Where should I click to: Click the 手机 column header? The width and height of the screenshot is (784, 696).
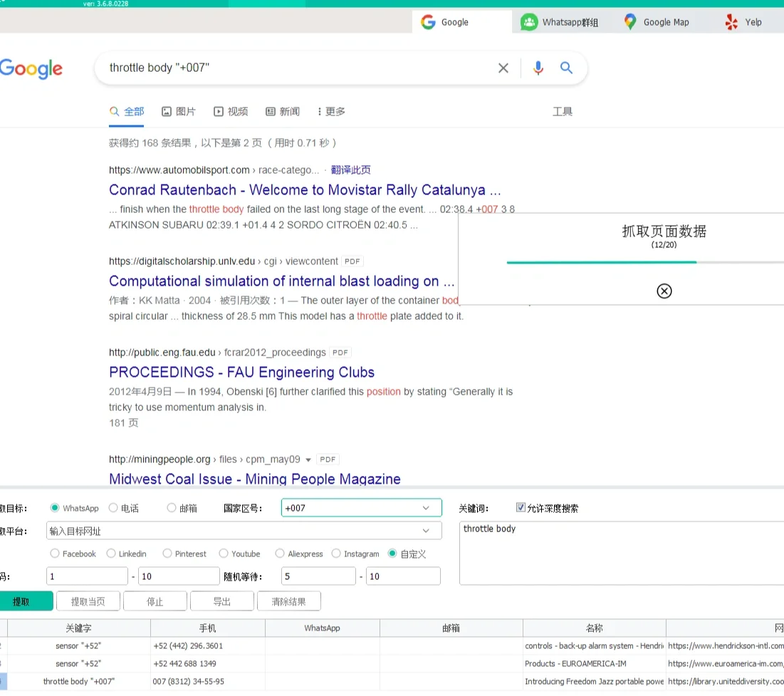coord(207,628)
